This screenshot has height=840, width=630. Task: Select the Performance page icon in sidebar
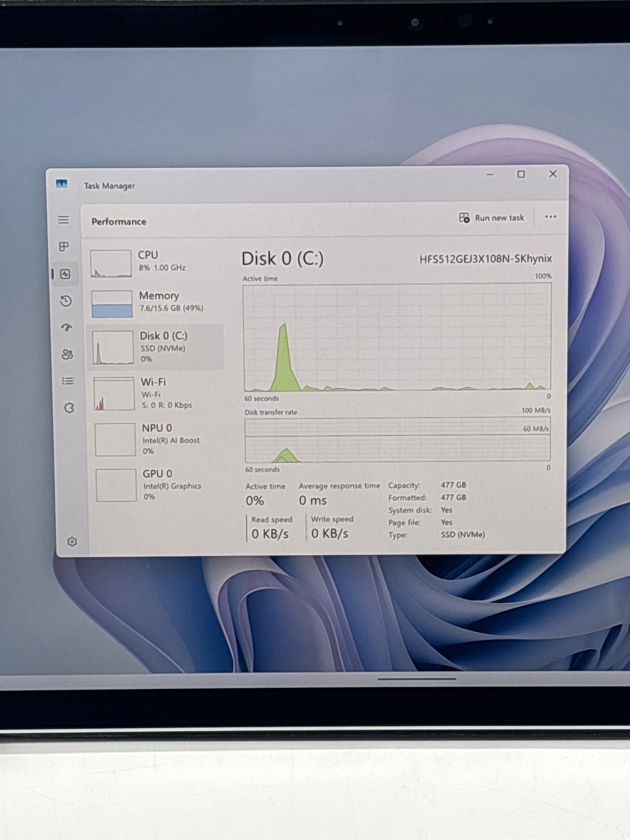[65, 274]
